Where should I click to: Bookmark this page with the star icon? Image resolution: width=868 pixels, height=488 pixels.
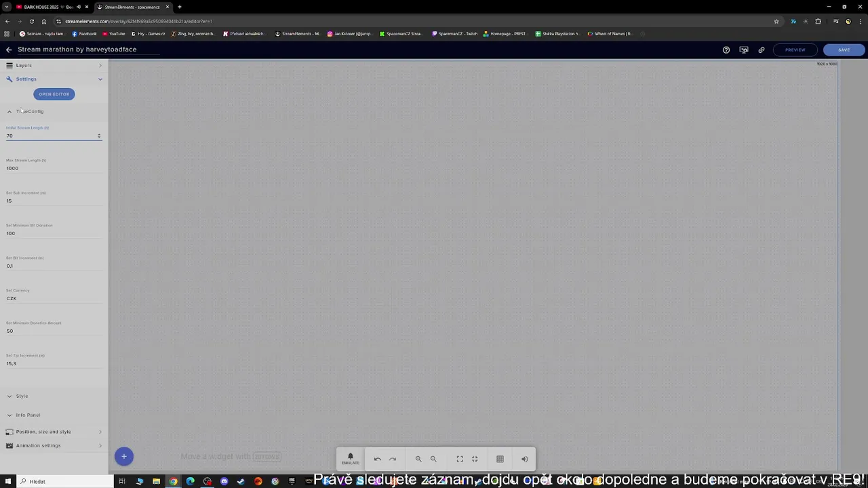point(776,21)
